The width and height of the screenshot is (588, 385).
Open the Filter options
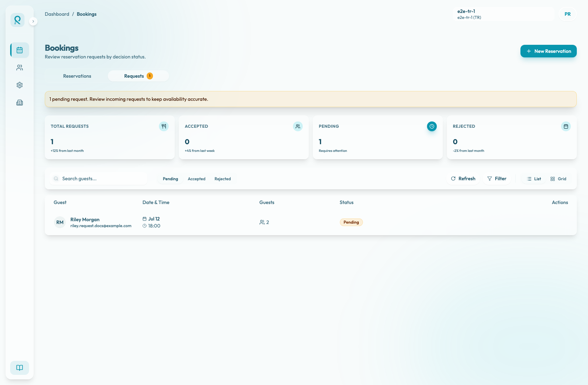pyautogui.click(x=497, y=178)
